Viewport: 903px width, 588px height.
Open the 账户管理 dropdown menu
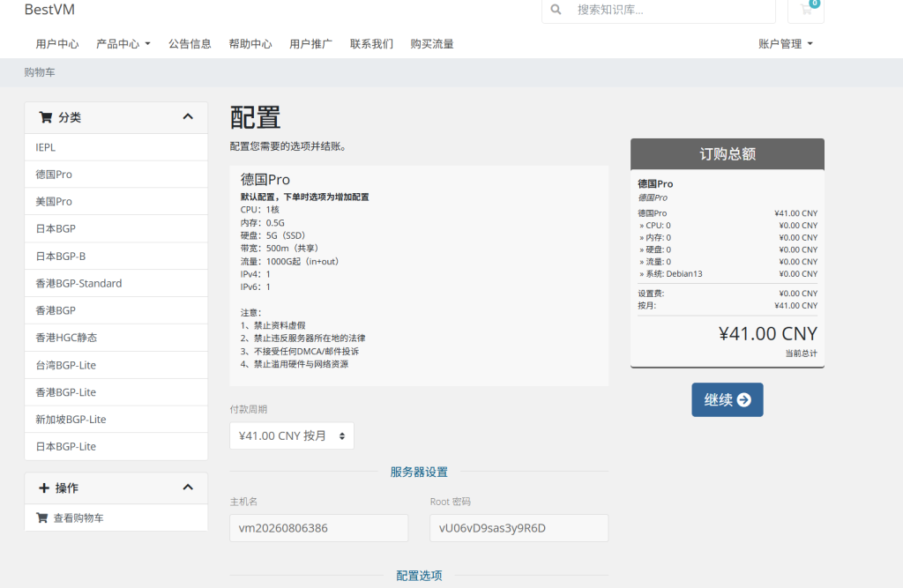coord(786,44)
